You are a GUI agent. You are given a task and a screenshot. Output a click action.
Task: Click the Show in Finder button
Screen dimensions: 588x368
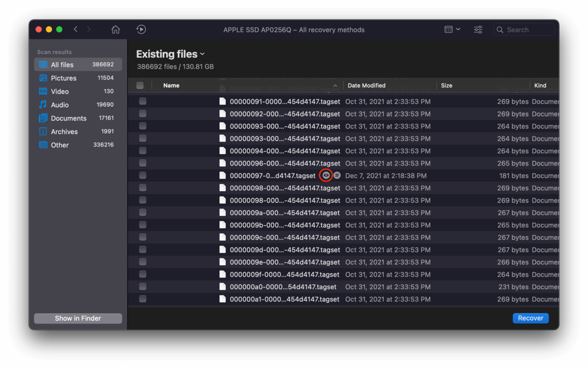point(78,318)
